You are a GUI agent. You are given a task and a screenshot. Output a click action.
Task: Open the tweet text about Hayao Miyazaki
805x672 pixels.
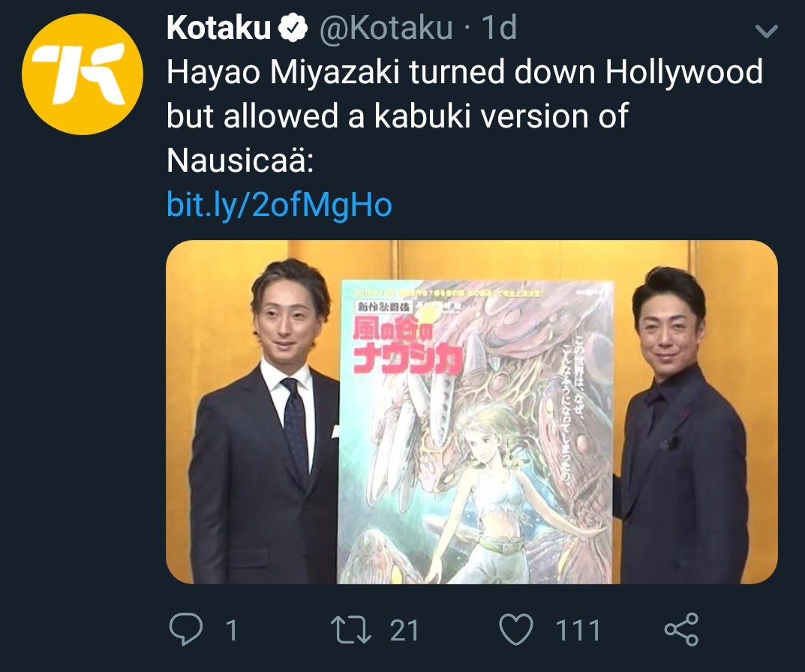464,116
